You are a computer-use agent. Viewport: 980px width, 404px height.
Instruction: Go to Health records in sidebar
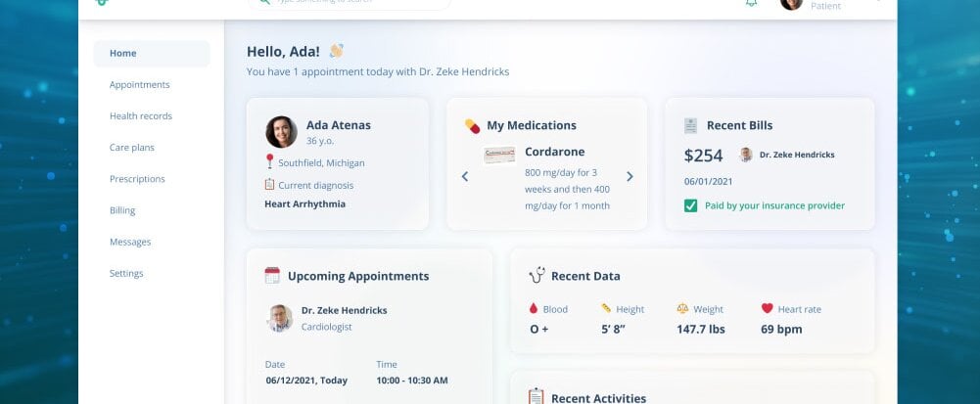141,116
